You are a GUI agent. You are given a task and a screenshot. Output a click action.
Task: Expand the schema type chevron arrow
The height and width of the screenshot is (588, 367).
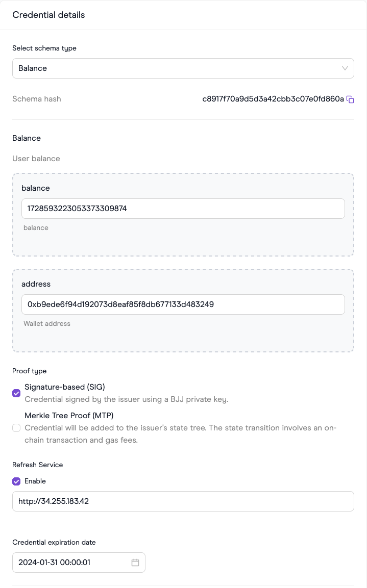345,68
